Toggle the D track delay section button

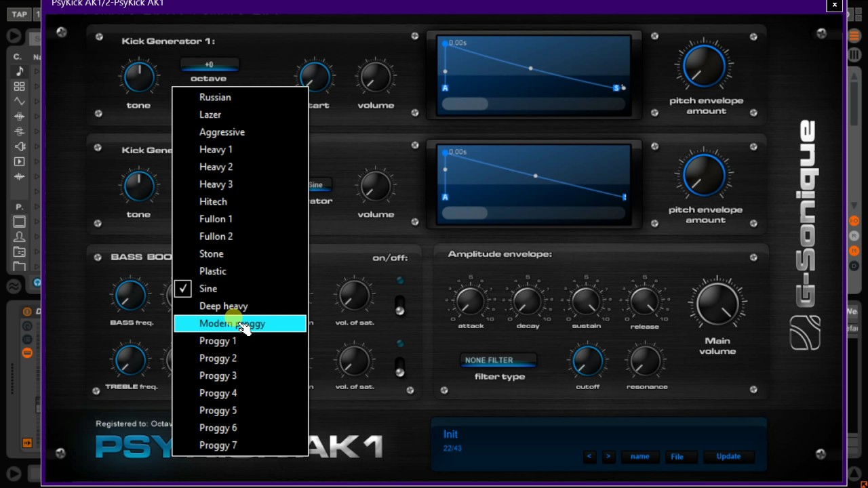pos(854,266)
